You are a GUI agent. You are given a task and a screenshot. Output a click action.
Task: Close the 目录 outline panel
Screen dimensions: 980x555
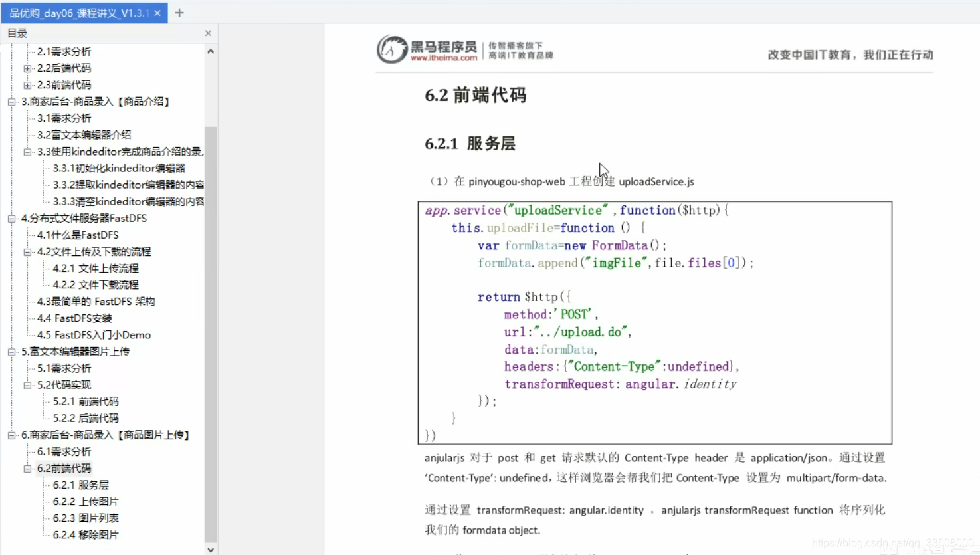tap(208, 33)
